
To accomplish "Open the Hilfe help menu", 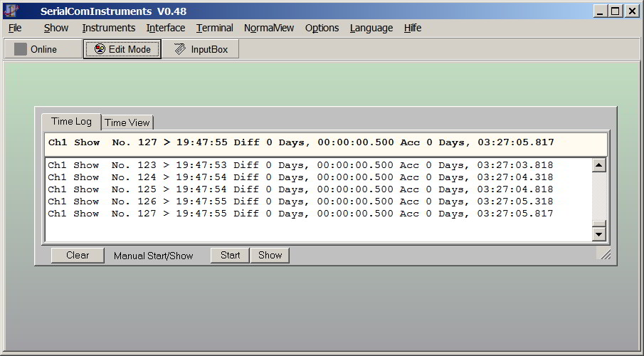I will (412, 28).
